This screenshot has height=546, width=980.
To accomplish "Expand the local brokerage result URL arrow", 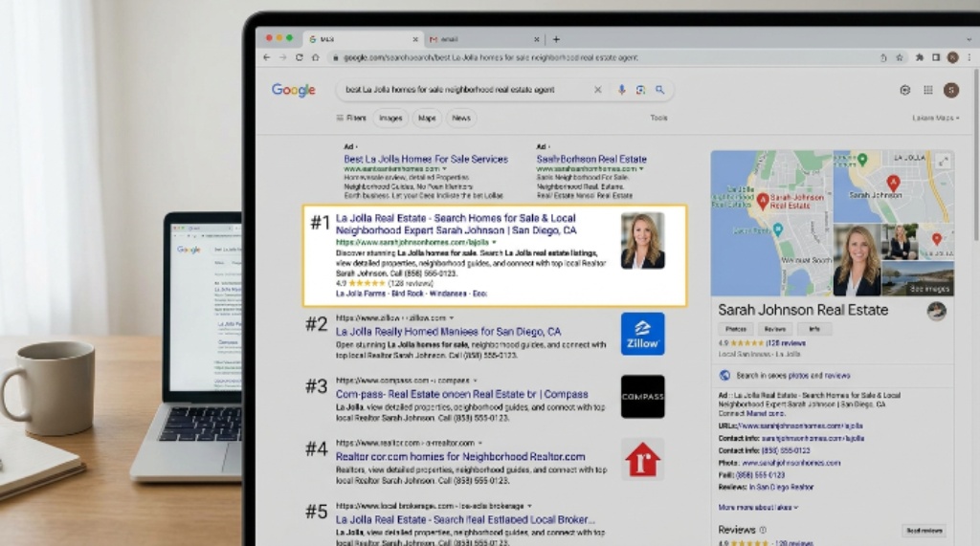I will coord(529,506).
